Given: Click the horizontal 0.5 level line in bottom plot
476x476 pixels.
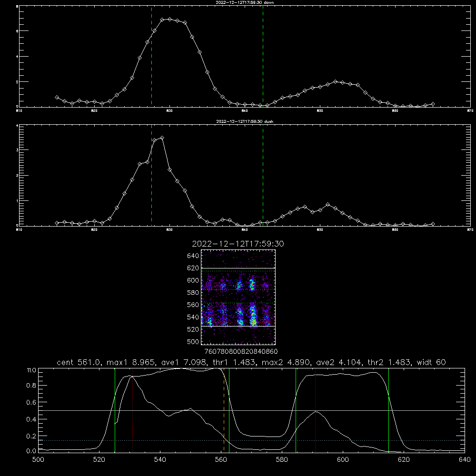Looking at the screenshot, I should pos(251,410).
